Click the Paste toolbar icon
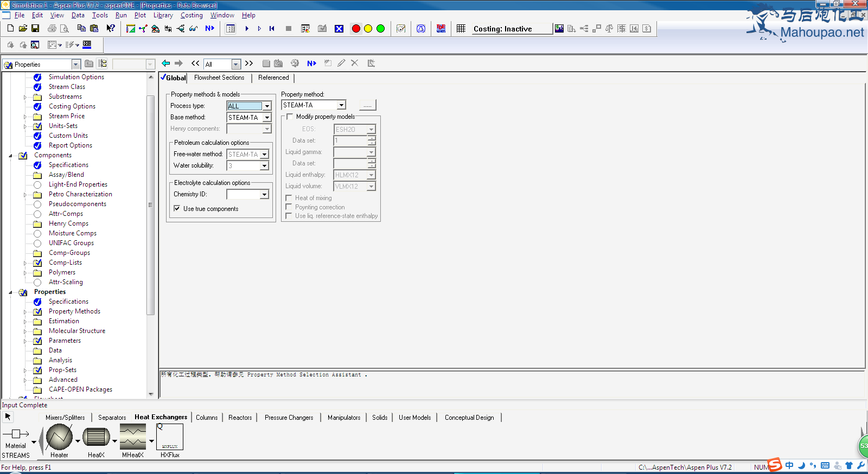The width and height of the screenshot is (868, 474). [x=94, y=28]
